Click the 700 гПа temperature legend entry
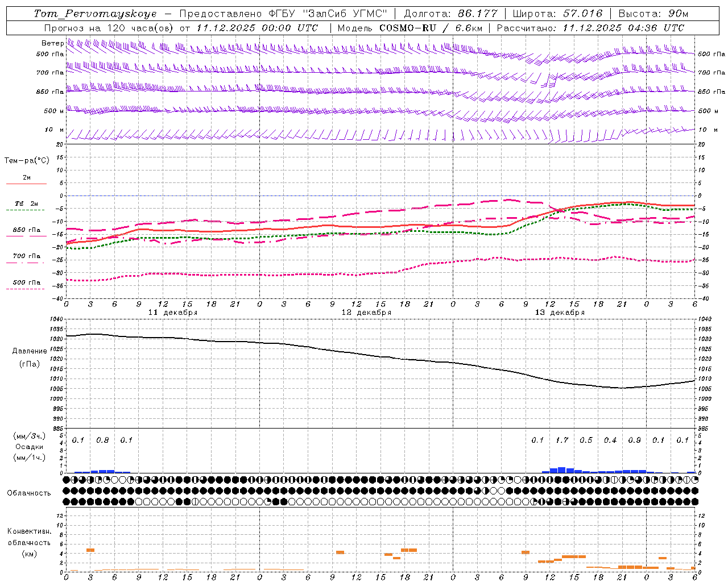This screenshot has width=728, height=582. click(27, 256)
